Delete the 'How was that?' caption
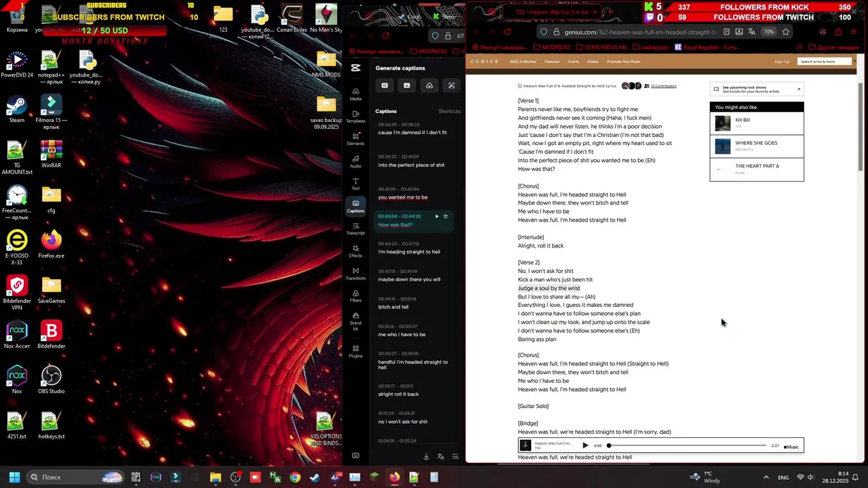 446,216
